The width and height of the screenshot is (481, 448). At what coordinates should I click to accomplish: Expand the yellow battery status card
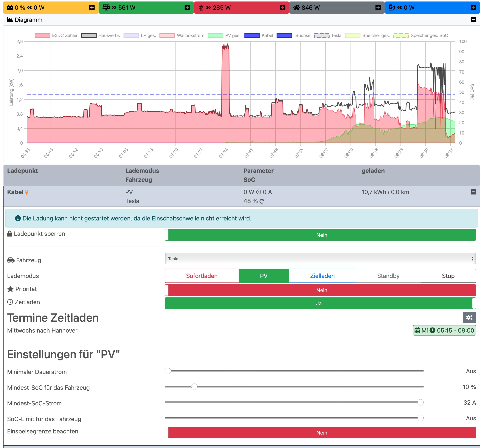pyautogui.click(x=92, y=7)
